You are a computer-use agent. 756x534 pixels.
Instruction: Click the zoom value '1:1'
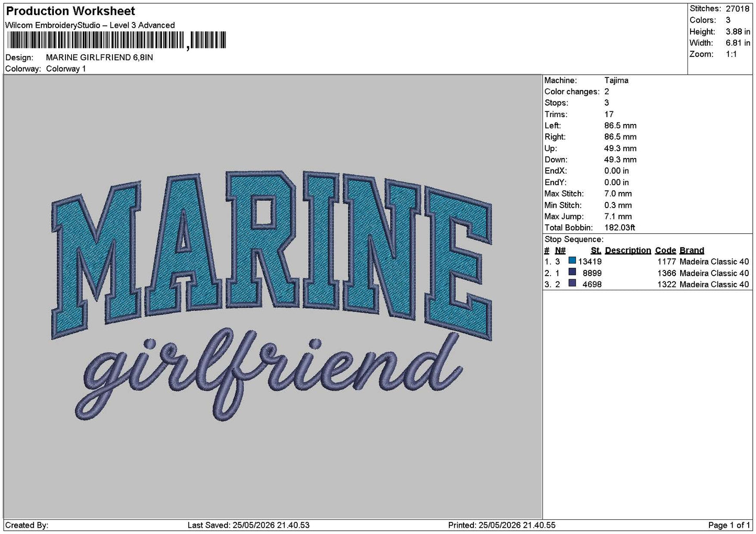tap(731, 54)
